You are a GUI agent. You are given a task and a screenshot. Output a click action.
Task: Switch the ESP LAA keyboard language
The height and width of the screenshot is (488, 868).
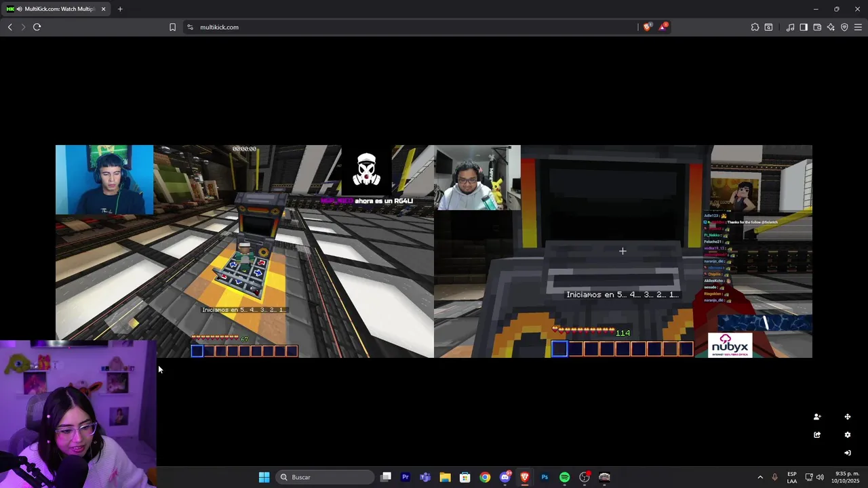click(792, 477)
